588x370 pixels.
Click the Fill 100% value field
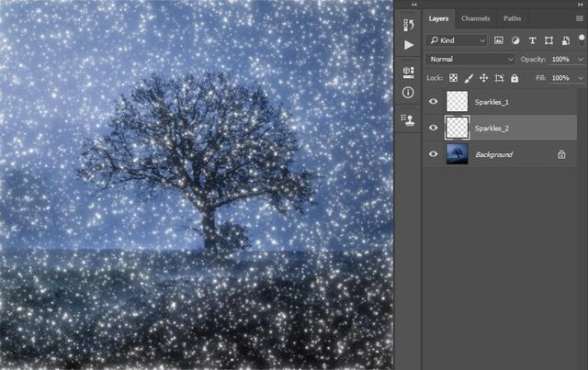561,78
